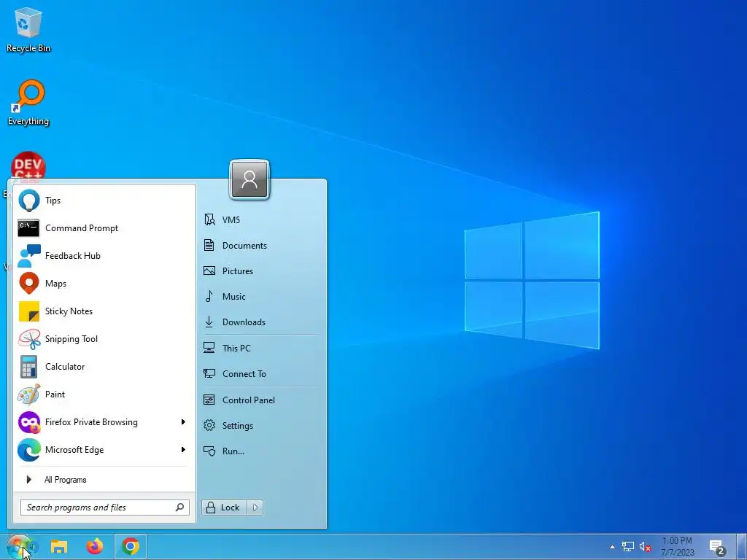Open the Snipping Tool
This screenshot has height=560, width=747.
[104, 339]
